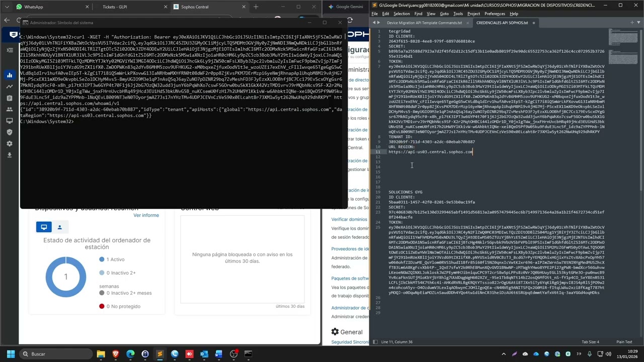
Task: Open OBS Studio from the taskbar
Action: tap(233, 354)
